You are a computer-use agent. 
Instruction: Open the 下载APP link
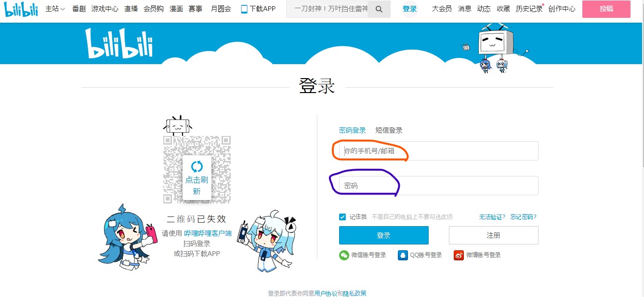[x=263, y=9]
